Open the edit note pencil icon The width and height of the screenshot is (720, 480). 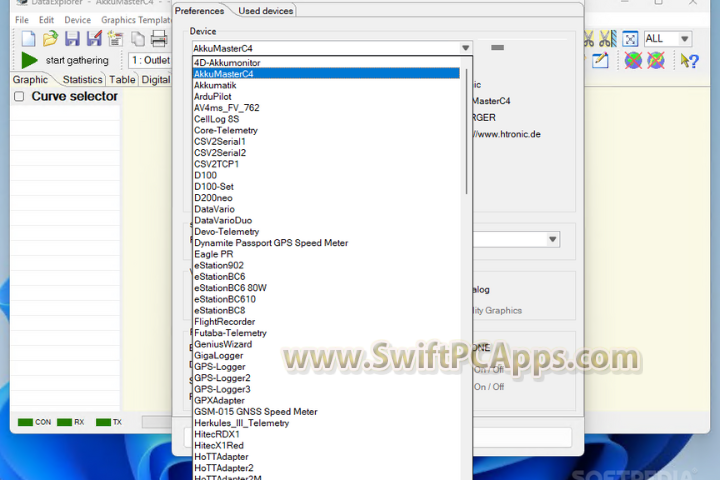pyautogui.click(x=600, y=61)
